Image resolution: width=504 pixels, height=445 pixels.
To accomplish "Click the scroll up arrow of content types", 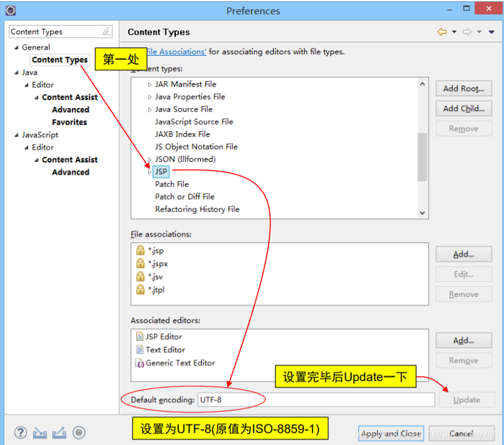I will point(422,84).
